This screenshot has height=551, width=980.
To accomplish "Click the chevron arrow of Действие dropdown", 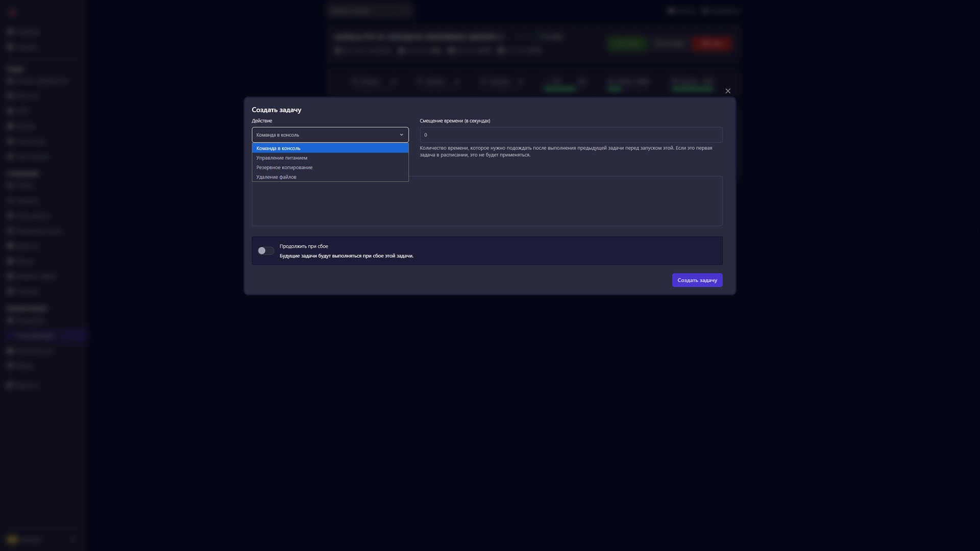I will tap(401, 135).
